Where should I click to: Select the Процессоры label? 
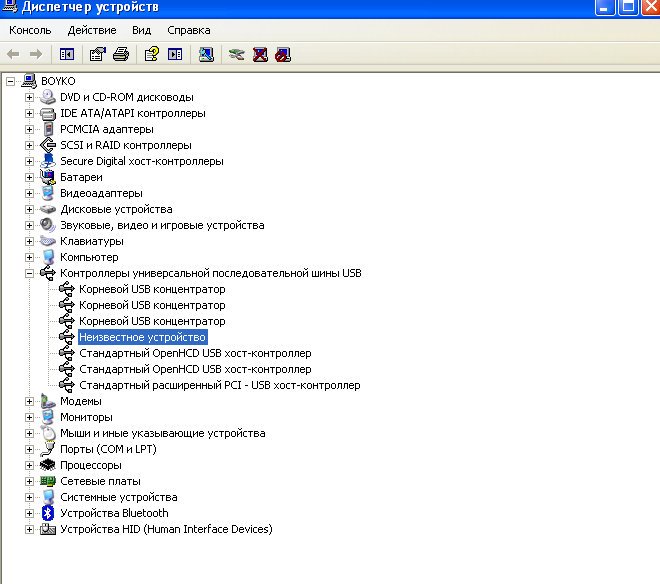coord(91,465)
